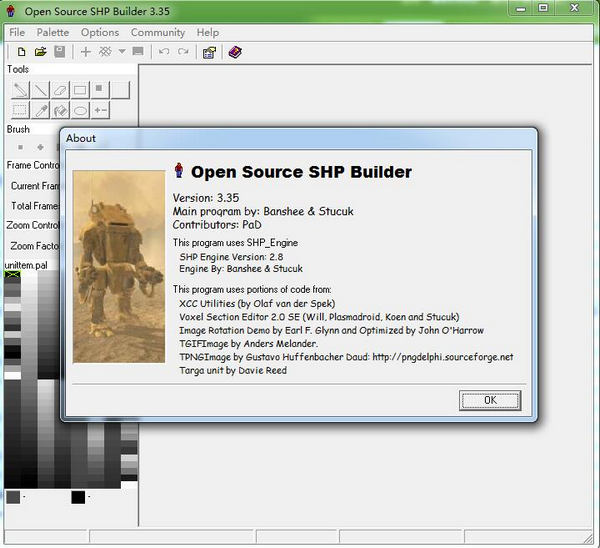600x548 pixels.
Task: Click "Contributors: PaD" text
Action: pyautogui.click(x=217, y=225)
